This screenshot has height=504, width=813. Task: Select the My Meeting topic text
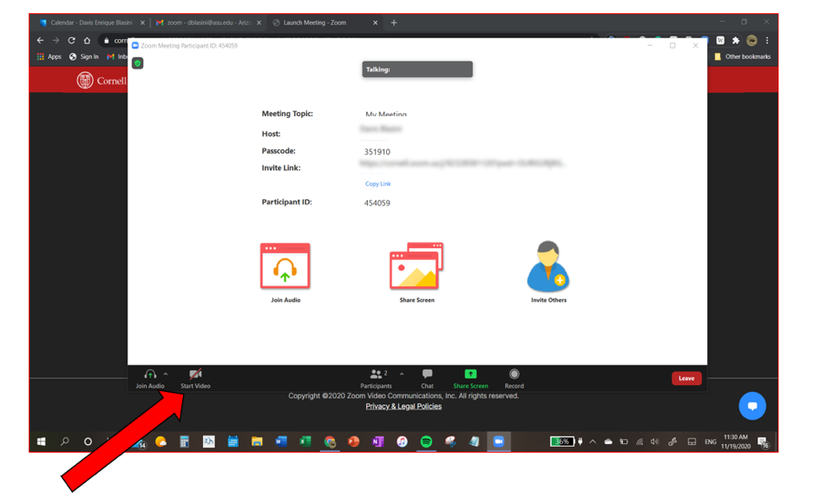pos(386,115)
